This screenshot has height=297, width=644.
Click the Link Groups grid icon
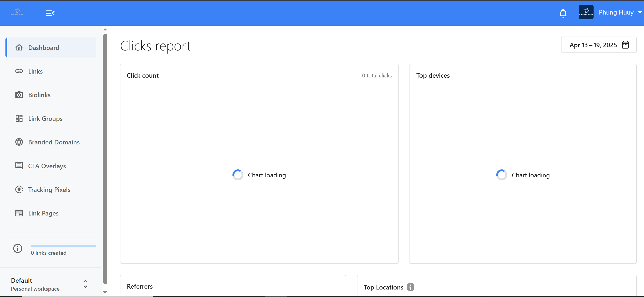tap(19, 118)
